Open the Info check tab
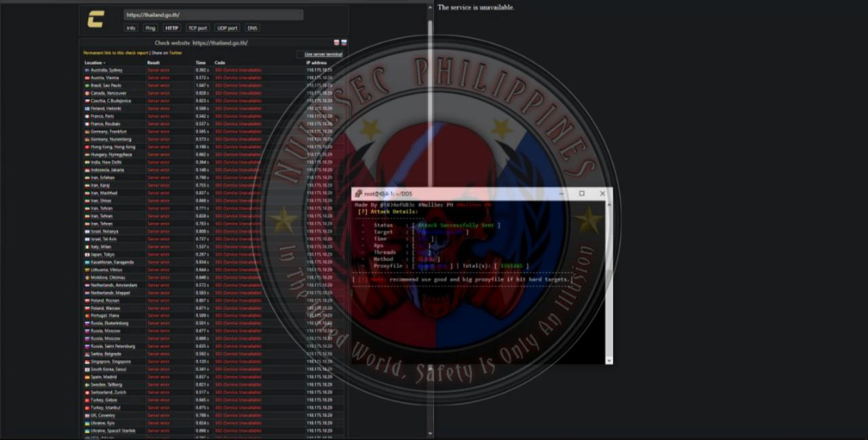Screen dimensions: 868x440 click(x=131, y=28)
